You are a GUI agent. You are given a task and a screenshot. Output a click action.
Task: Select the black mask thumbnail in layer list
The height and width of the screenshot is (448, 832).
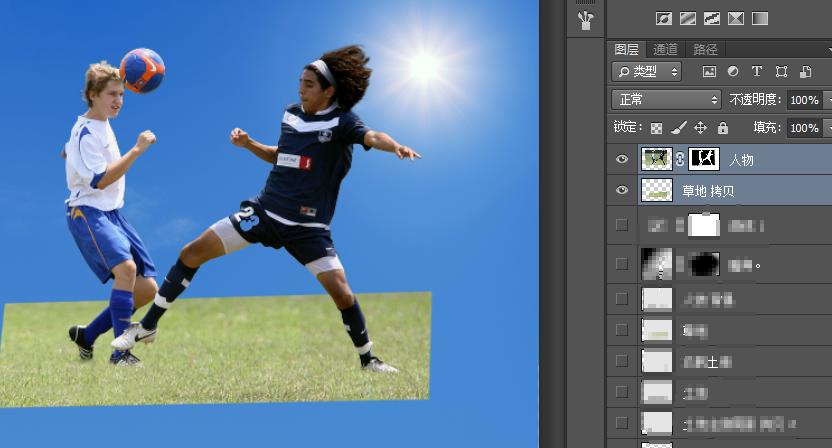(x=704, y=264)
